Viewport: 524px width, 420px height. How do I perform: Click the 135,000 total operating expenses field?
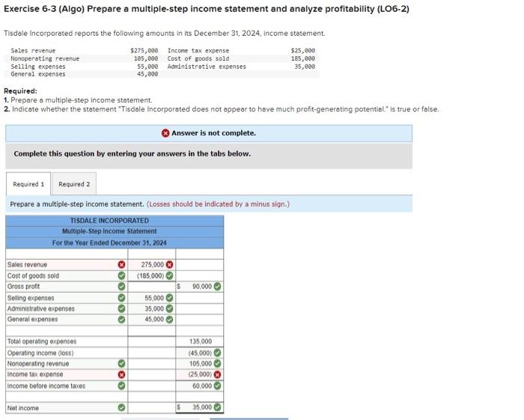(x=200, y=341)
